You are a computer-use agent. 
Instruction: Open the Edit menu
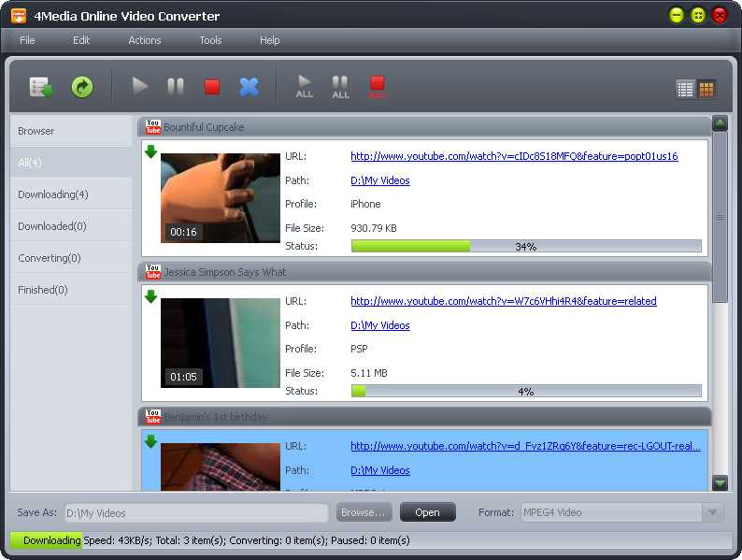point(81,40)
